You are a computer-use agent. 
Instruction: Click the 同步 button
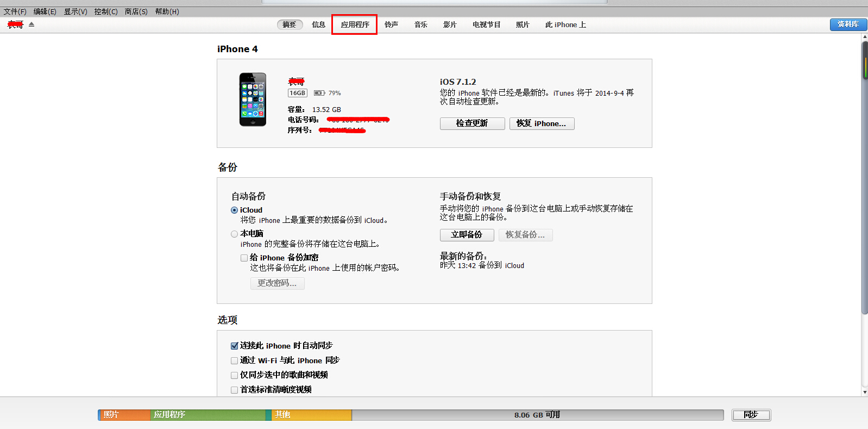[751, 415]
